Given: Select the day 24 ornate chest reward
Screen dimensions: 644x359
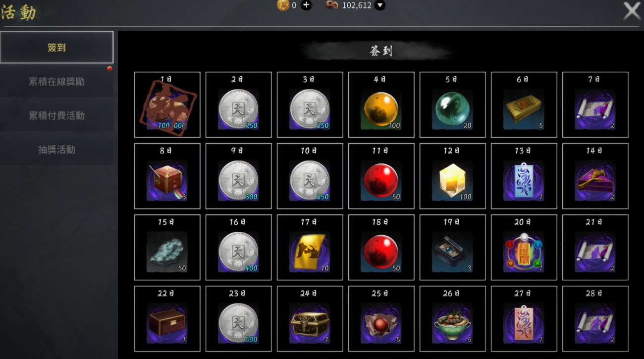Looking at the screenshot, I should click(x=310, y=319).
